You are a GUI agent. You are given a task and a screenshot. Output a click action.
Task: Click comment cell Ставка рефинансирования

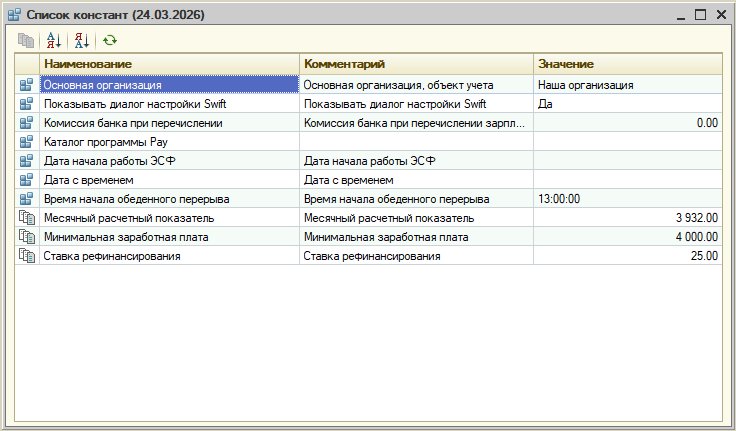tap(416, 256)
